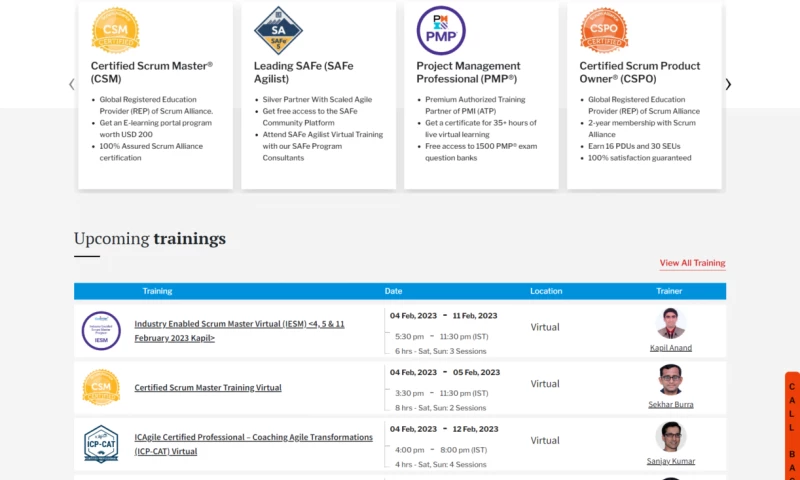800x480 pixels.
Task: Click 'Get an E-learning portal program' bullet
Action: 155,129
